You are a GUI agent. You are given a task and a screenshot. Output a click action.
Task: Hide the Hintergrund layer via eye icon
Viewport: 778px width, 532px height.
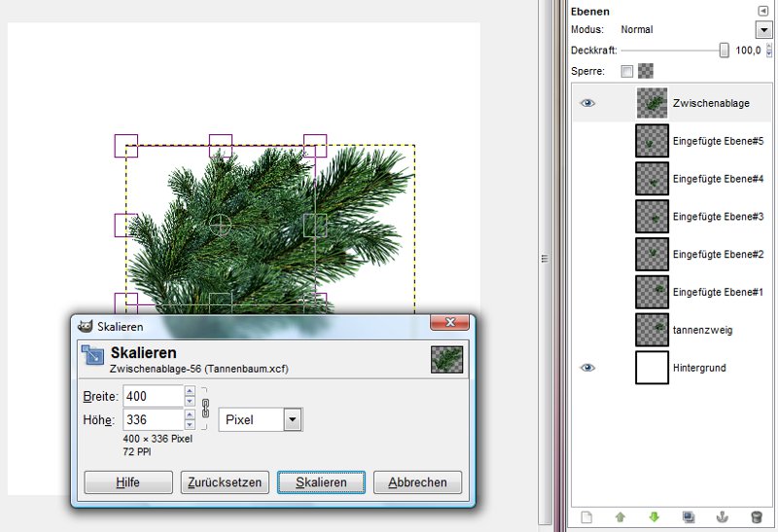[587, 368]
